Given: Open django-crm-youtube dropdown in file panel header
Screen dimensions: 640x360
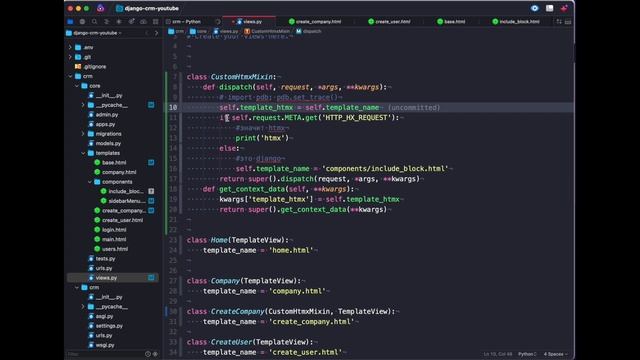Looking at the screenshot, I should coord(95,33).
